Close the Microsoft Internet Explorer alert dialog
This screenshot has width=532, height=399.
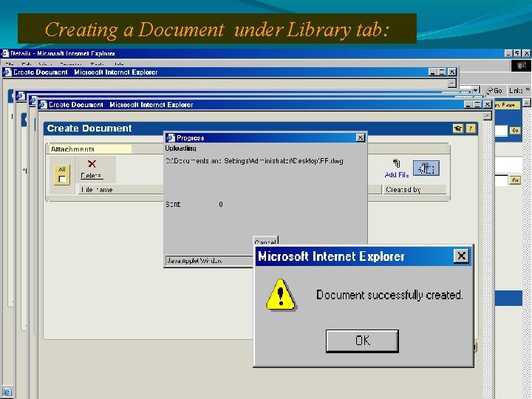coord(461,256)
